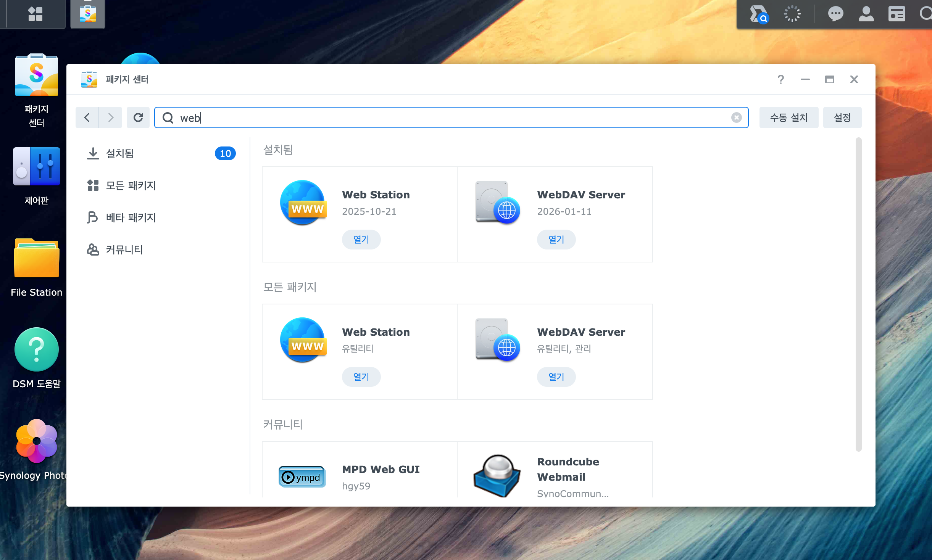Clear the search field text
This screenshot has width=932, height=560.
coord(737,117)
